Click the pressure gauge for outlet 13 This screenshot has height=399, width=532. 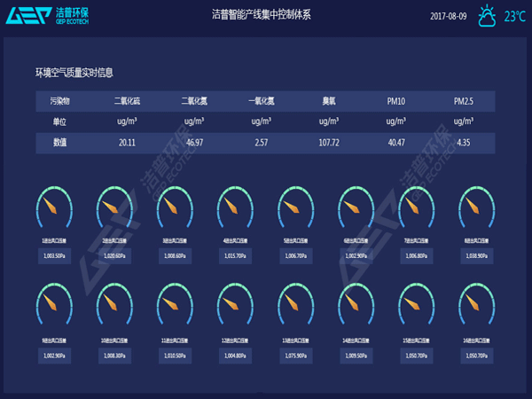(x=294, y=308)
